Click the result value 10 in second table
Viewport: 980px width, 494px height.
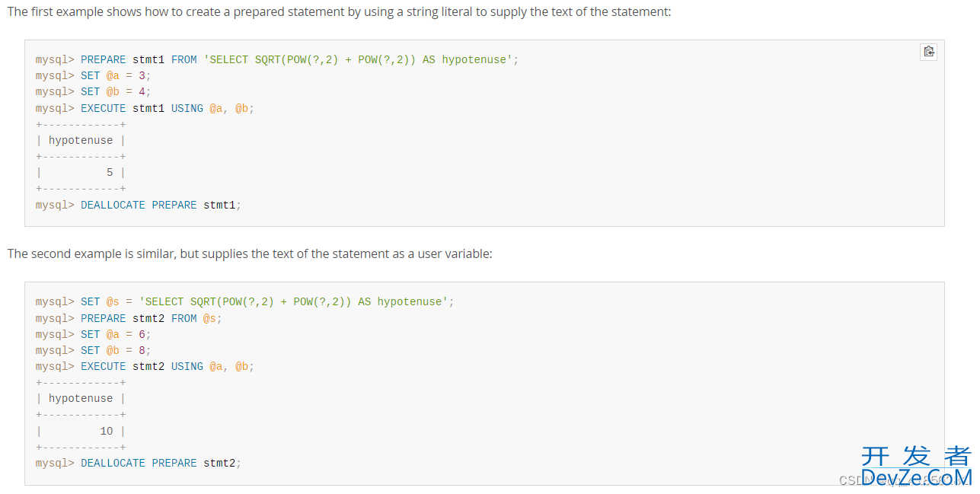(107, 431)
